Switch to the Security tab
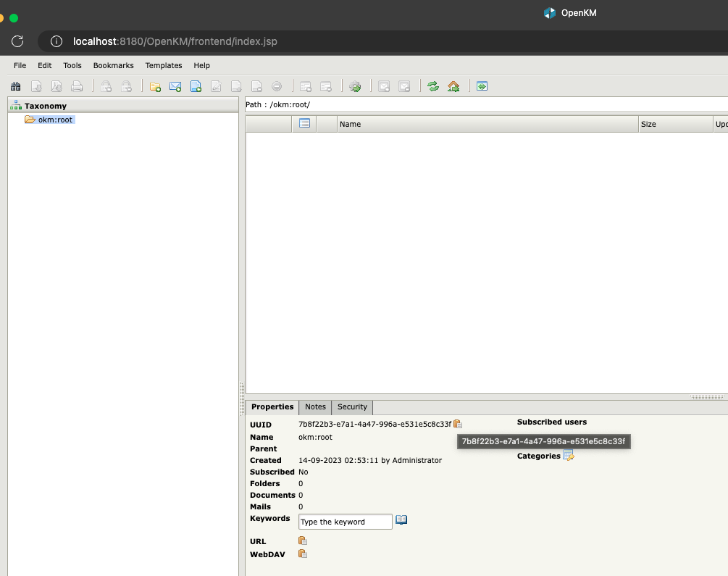 353,407
